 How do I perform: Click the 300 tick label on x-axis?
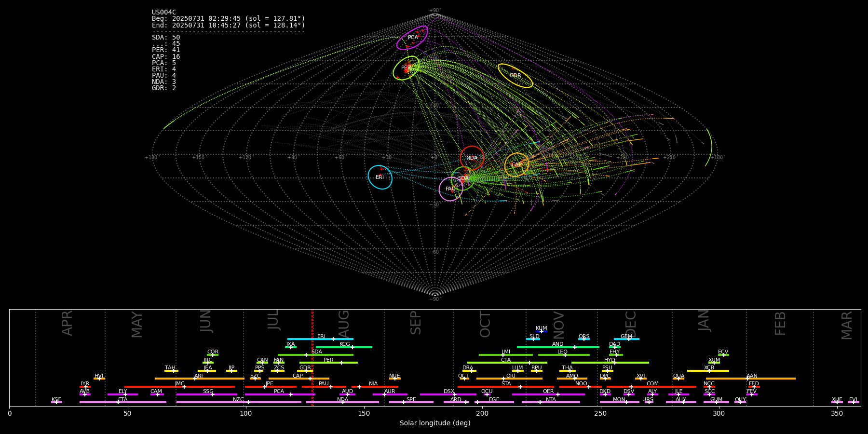tap(719, 414)
